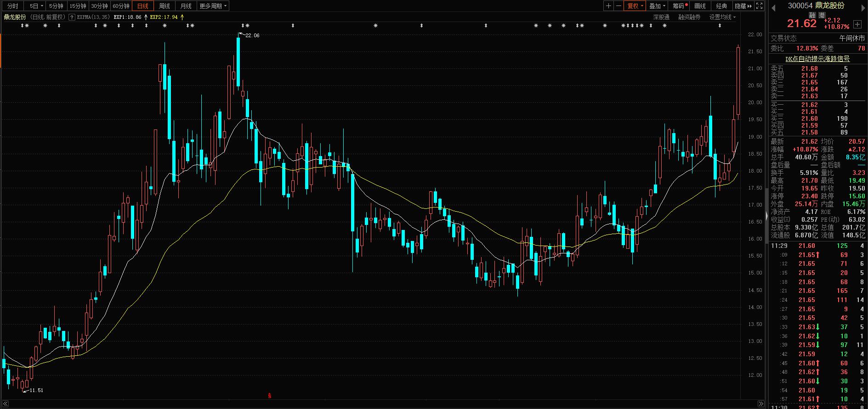Add stock to watchlist plus box
Image resolution: width=868 pixels, height=409 pixels.
[x=857, y=24]
